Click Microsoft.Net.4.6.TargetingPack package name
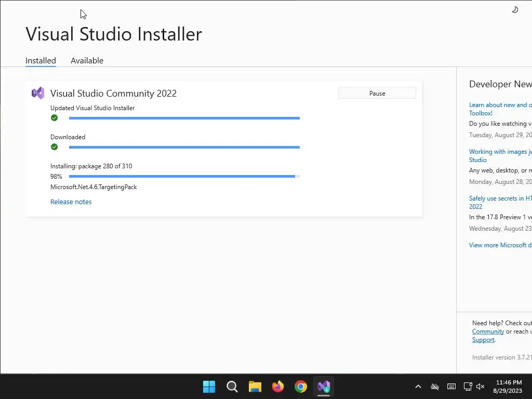Screen dimensions: 532x399 click(x=94, y=187)
